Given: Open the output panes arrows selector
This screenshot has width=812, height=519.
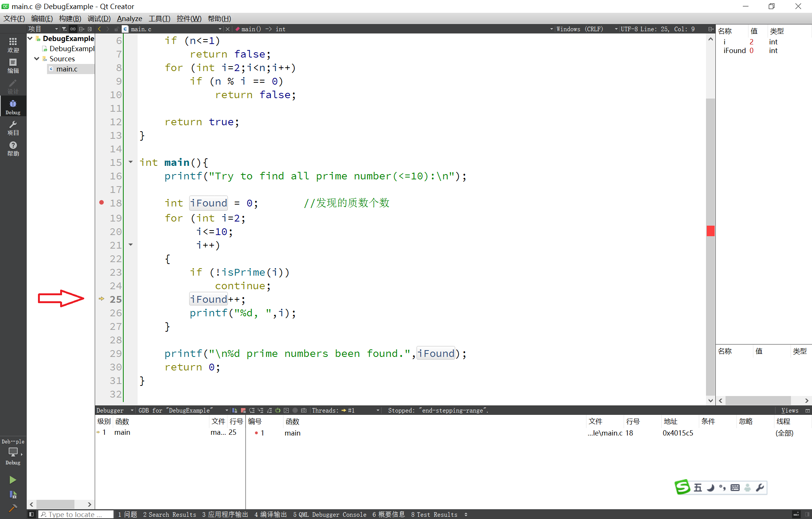Looking at the screenshot, I should [x=466, y=514].
